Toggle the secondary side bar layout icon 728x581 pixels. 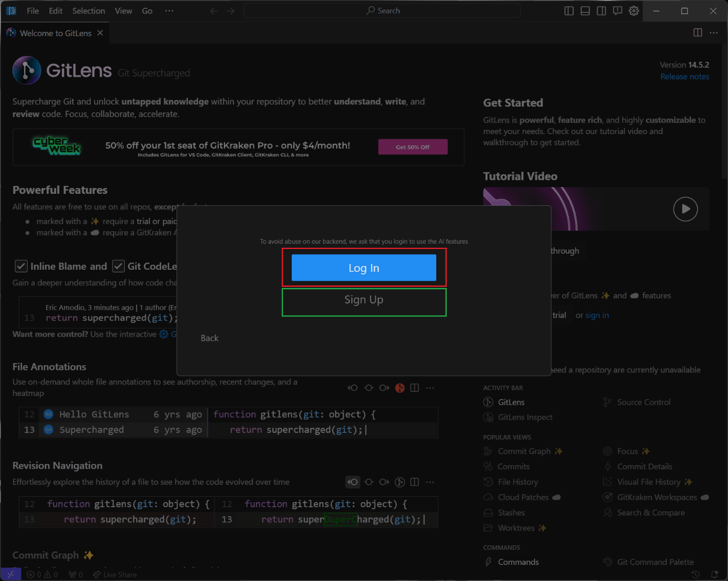(601, 11)
